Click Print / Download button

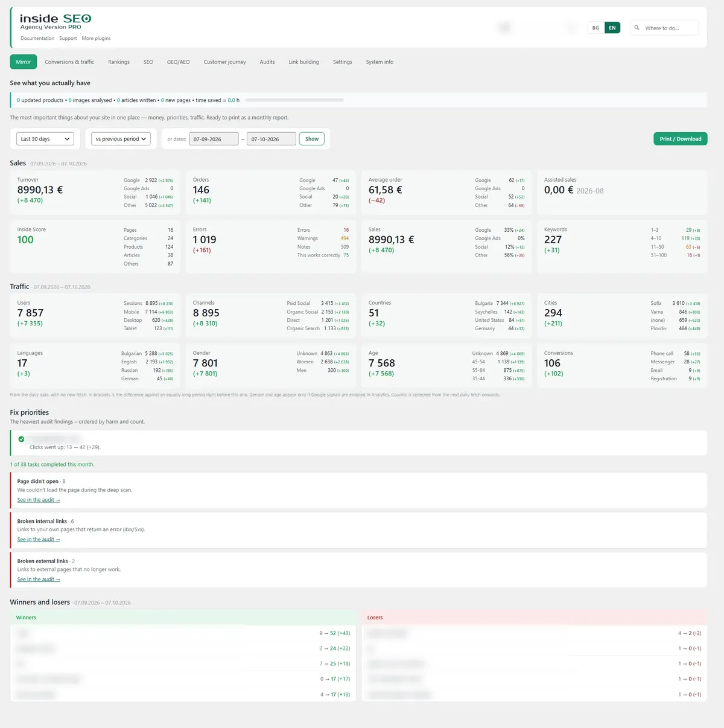[x=680, y=139]
